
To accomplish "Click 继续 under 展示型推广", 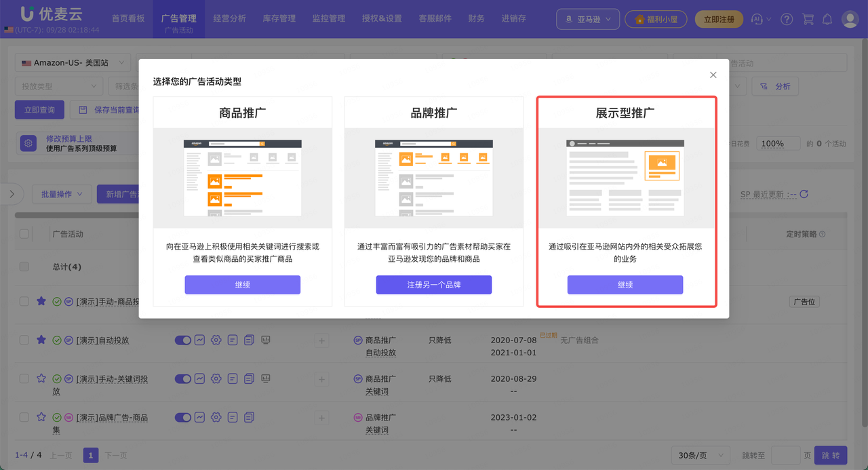I will coord(625,285).
